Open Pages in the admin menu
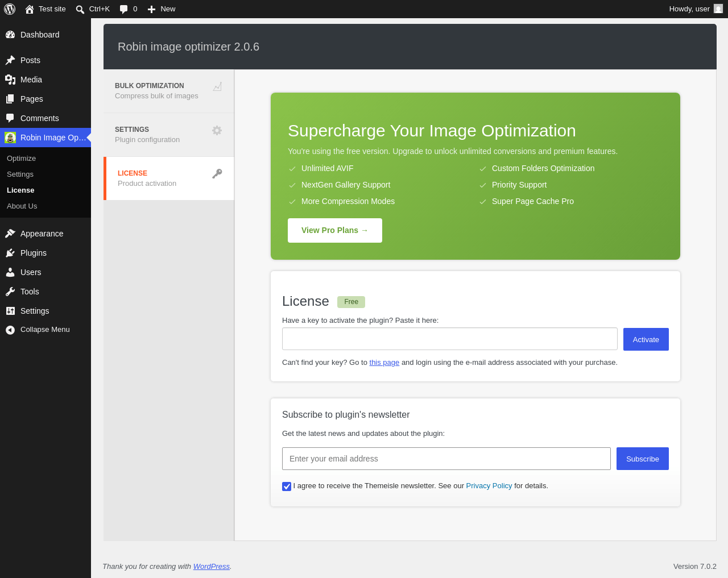The height and width of the screenshot is (578, 728). click(45, 99)
